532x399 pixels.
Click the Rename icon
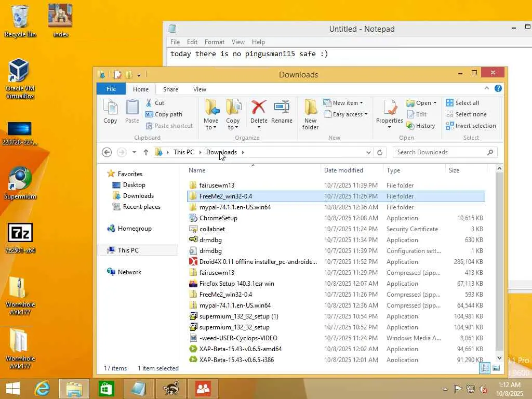pos(282,108)
